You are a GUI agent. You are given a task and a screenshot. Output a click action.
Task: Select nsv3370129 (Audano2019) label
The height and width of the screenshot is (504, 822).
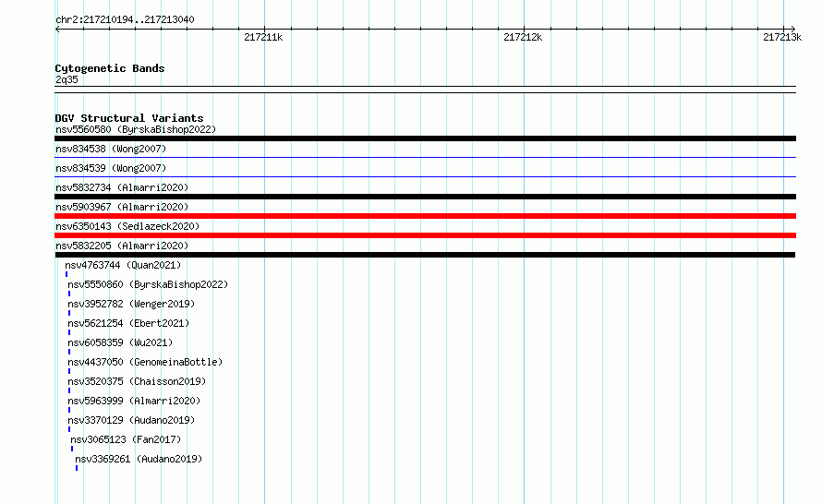131,420
